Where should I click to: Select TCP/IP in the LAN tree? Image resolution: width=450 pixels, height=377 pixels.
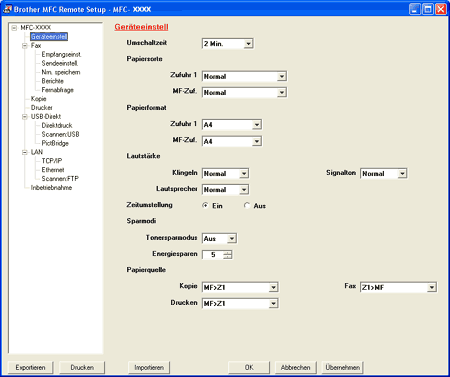(52, 161)
